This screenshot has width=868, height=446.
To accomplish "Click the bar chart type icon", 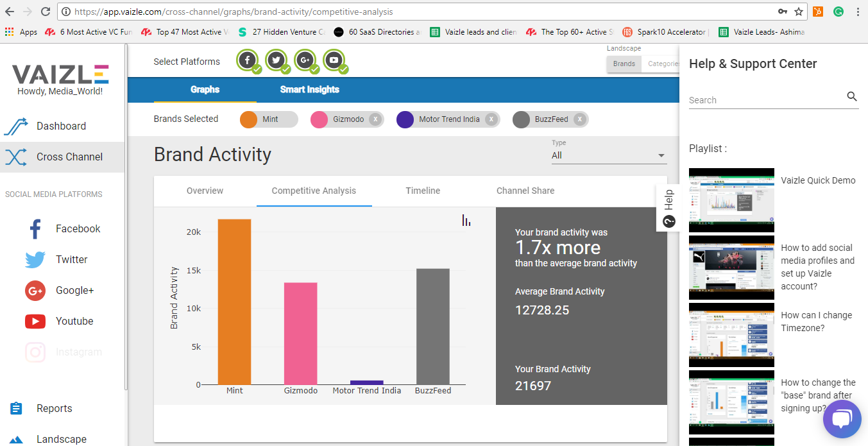I will tap(466, 220).
